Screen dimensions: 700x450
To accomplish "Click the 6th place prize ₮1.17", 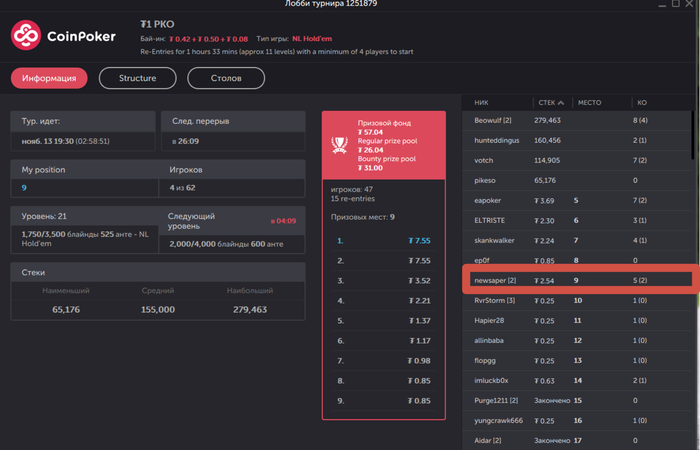I will pos(420,341).
